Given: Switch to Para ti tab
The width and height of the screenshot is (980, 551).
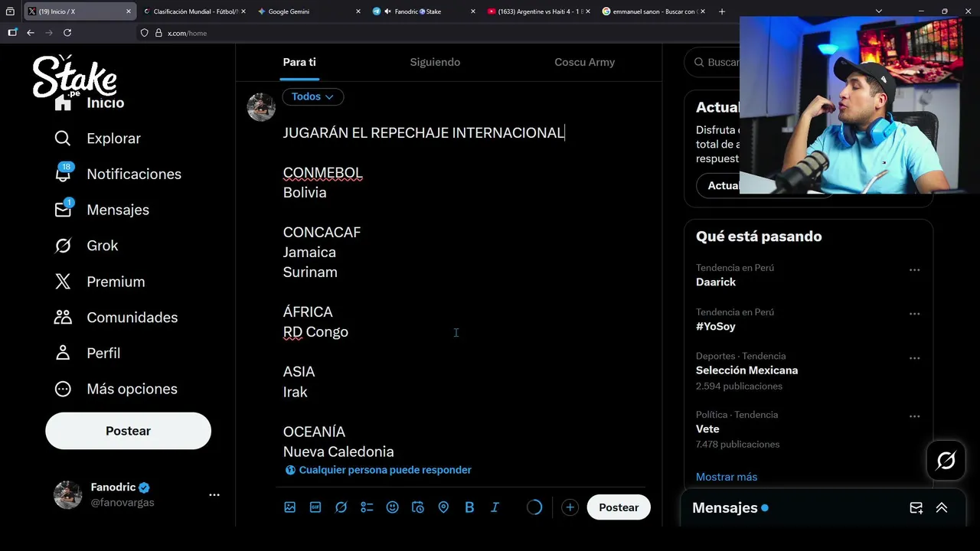Looking at the screenshot, I should tap(299, 62).
